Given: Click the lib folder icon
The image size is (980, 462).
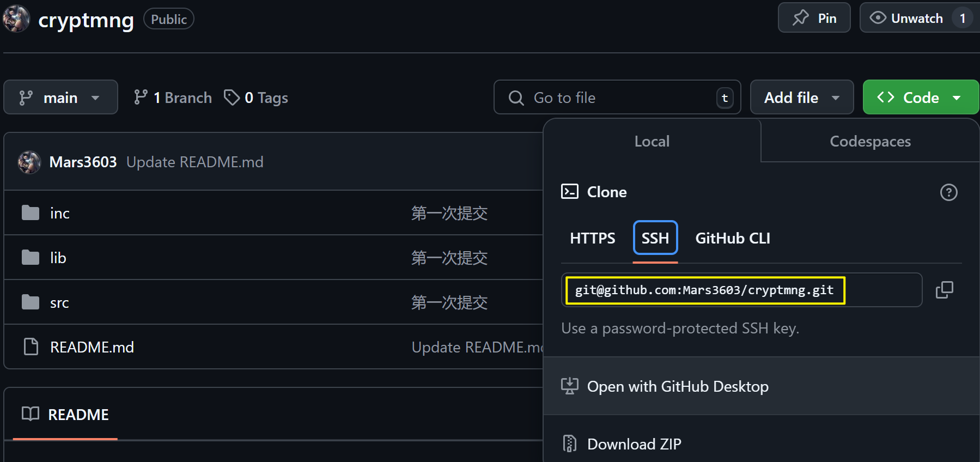Looking at the screenshot, I should pyautogui.click(x=31, y=257).
